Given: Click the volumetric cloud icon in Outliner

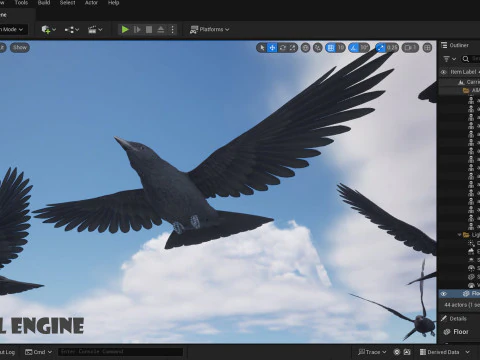Looking at the screenshot, I should click(x=471, y=285).
